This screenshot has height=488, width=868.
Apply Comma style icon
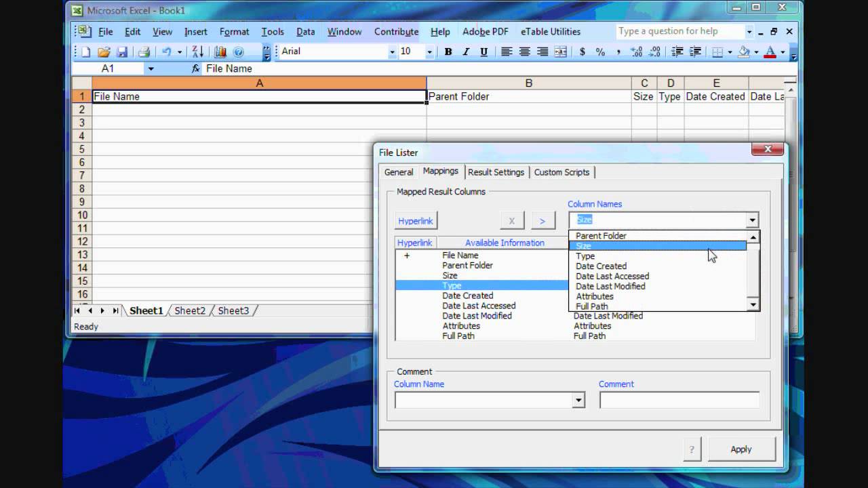[618, 52]
